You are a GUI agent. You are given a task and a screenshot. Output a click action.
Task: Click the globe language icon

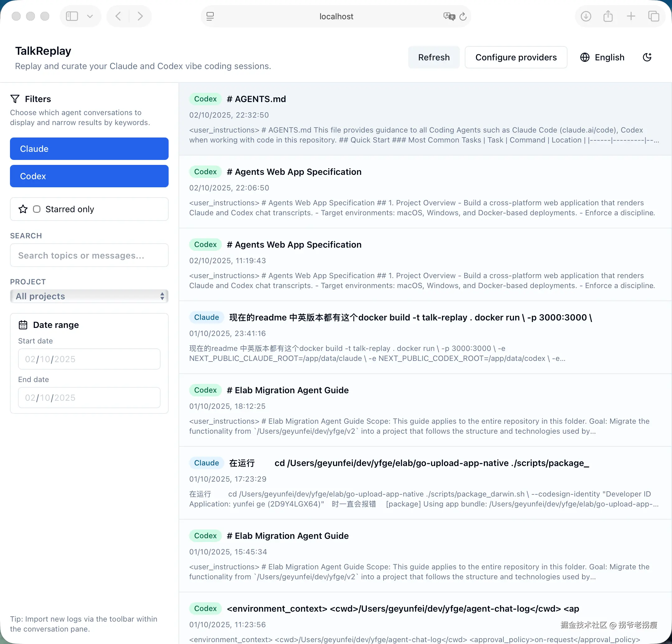point(585,57)
